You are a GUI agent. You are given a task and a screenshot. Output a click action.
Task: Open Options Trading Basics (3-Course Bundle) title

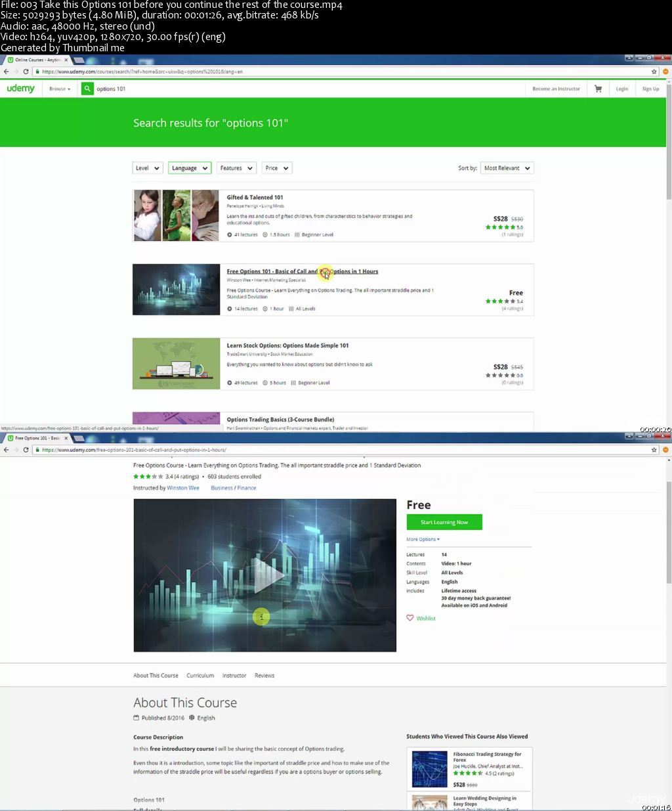point(281,420)
